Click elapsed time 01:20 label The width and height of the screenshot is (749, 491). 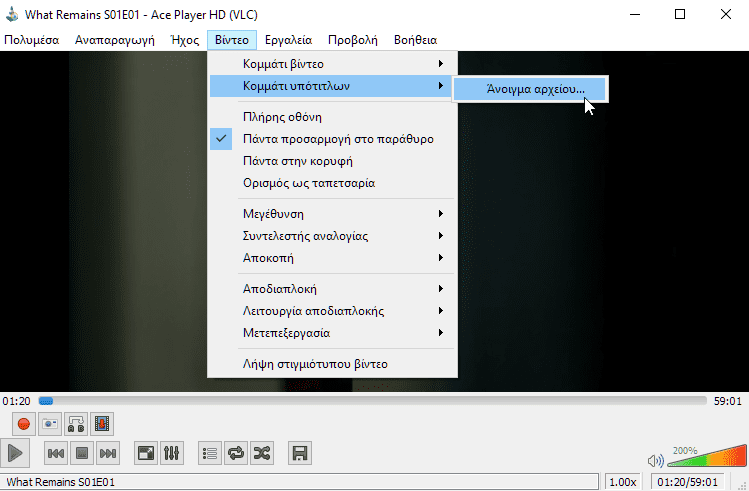tap(16, 401)
